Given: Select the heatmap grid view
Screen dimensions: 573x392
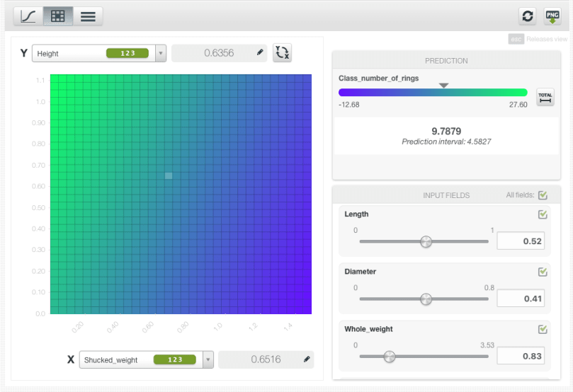Looking at the screenshot, I should tap(58, 16).
